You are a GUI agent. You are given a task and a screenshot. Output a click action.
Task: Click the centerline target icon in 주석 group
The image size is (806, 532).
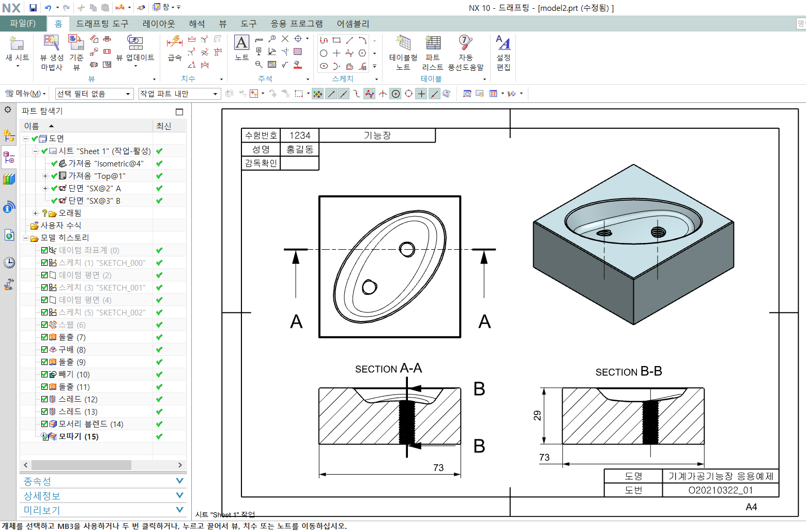point(298,38)
